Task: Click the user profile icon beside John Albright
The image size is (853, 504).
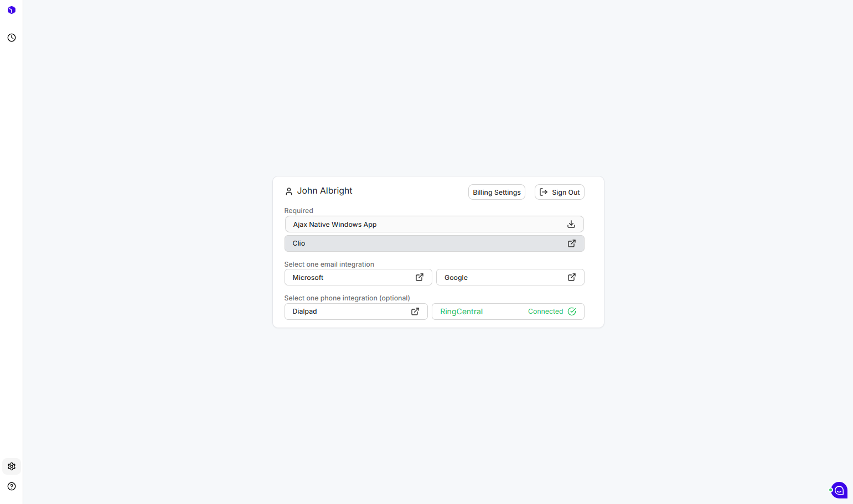Action: click(x=289, y=191)
